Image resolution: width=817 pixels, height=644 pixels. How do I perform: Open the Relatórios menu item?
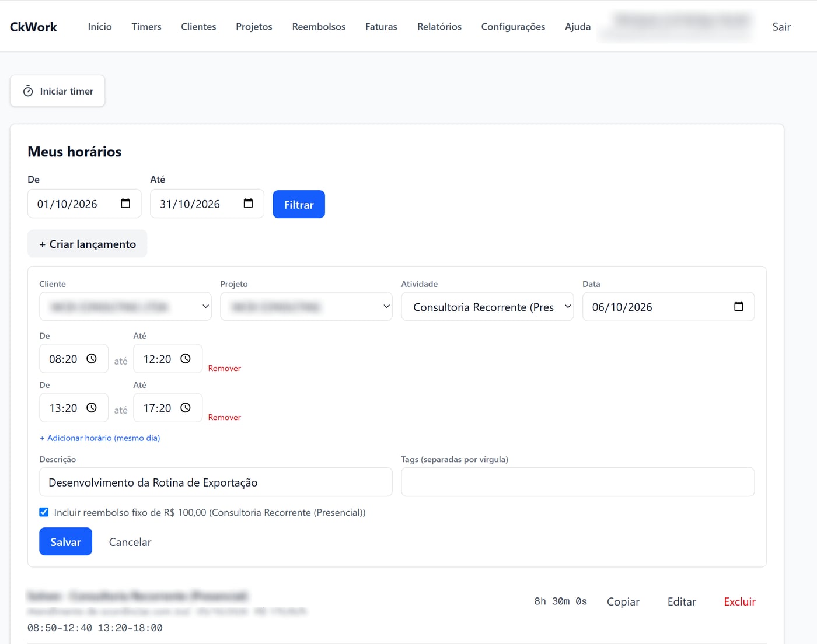pos(439,27)
